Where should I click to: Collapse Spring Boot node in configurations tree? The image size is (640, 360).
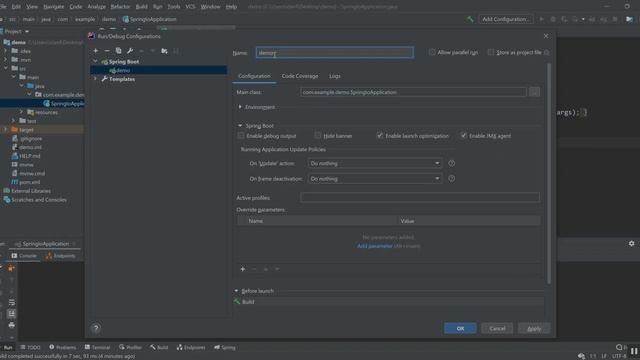click(x=96, y=62)
